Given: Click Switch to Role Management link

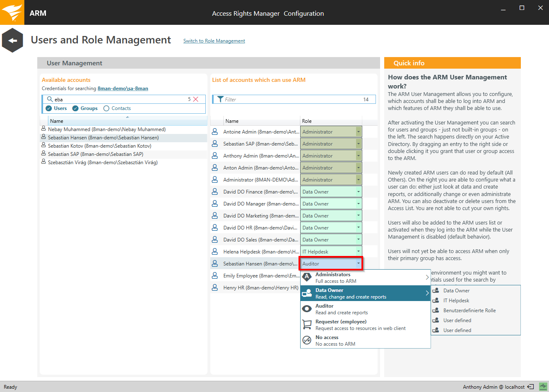Looking at the screenshot, I should pos(214,41).
